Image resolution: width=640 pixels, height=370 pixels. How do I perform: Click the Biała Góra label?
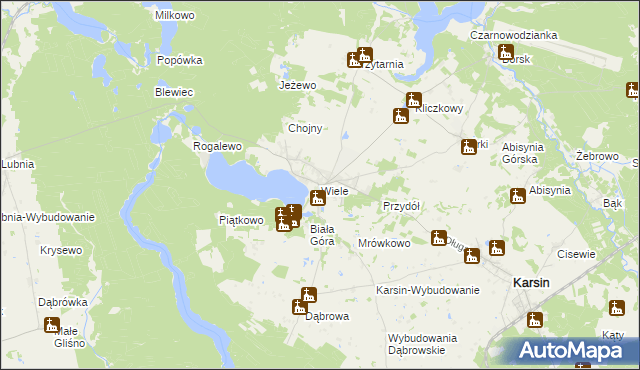pyautogui.click(x=322, y=235)
